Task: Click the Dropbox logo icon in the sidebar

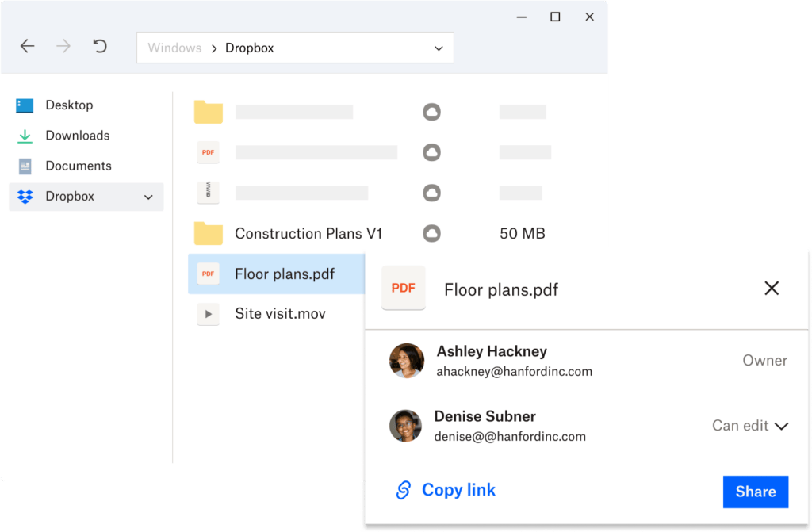Action: click(24, 196)
